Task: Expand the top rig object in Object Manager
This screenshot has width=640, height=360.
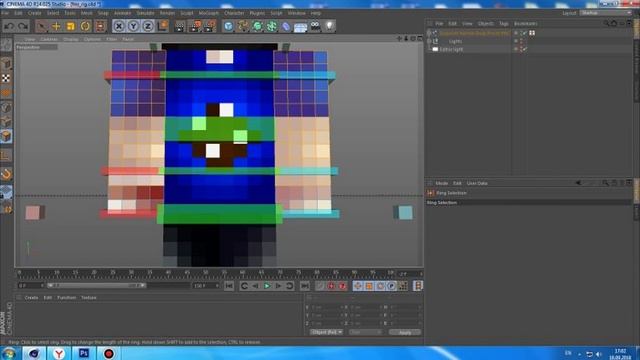Action: [x=429, y=33]
